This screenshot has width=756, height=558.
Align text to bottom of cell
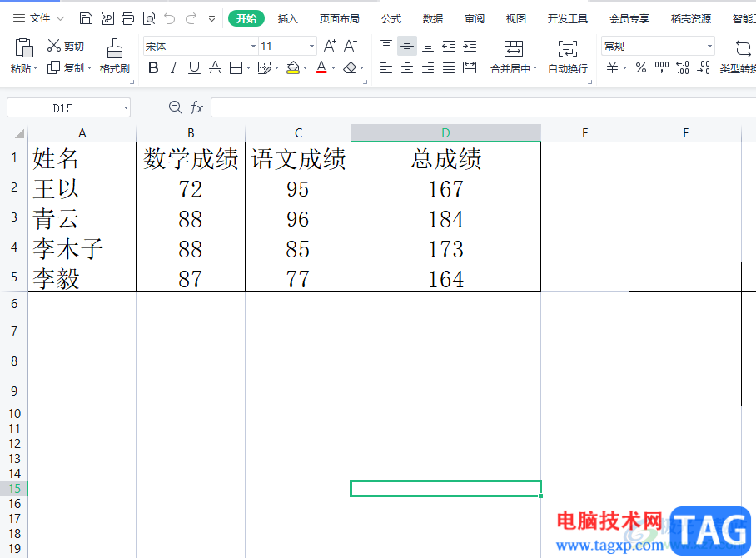point(428,47)
